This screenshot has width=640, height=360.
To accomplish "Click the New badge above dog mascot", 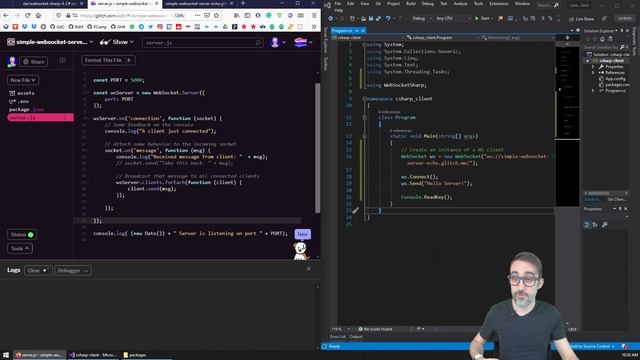I will coord(302,234).
